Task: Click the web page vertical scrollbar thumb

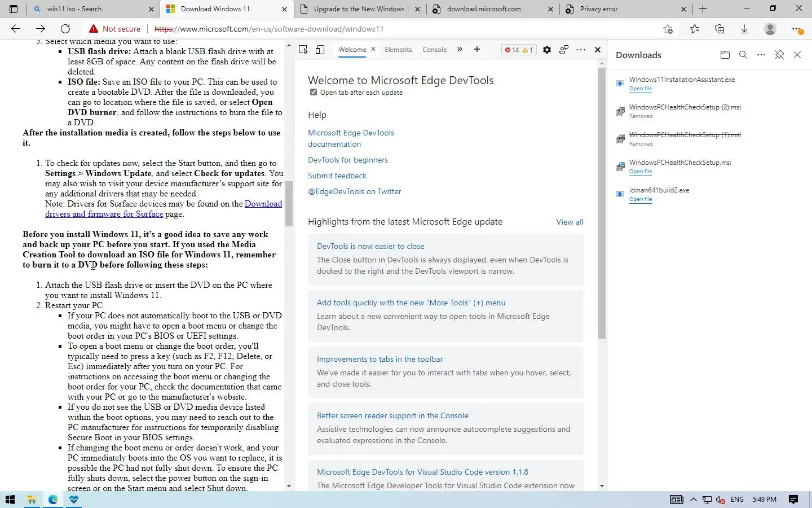Action: (x=289, y=203)
